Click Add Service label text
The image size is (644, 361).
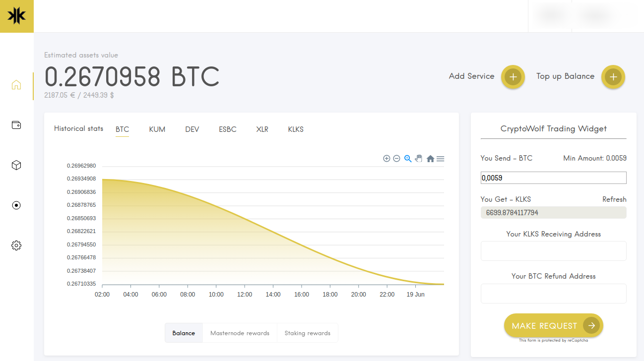click(471, 76)
